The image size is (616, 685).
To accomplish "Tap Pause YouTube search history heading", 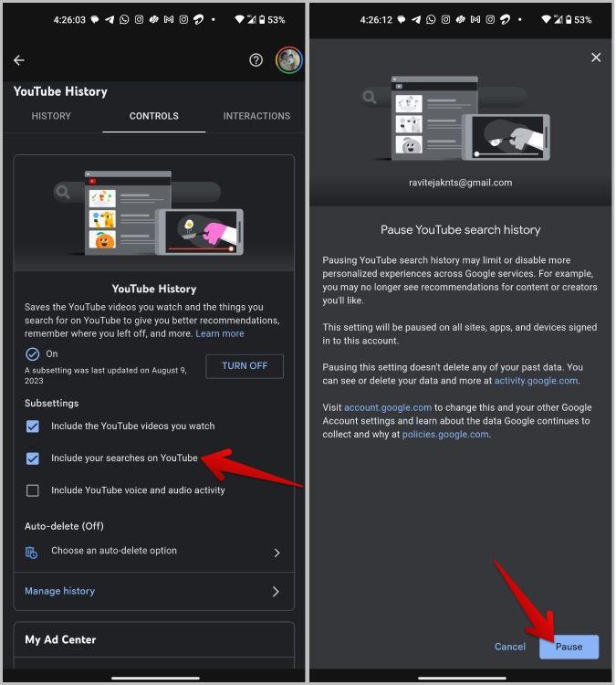I will click(461, 230).
